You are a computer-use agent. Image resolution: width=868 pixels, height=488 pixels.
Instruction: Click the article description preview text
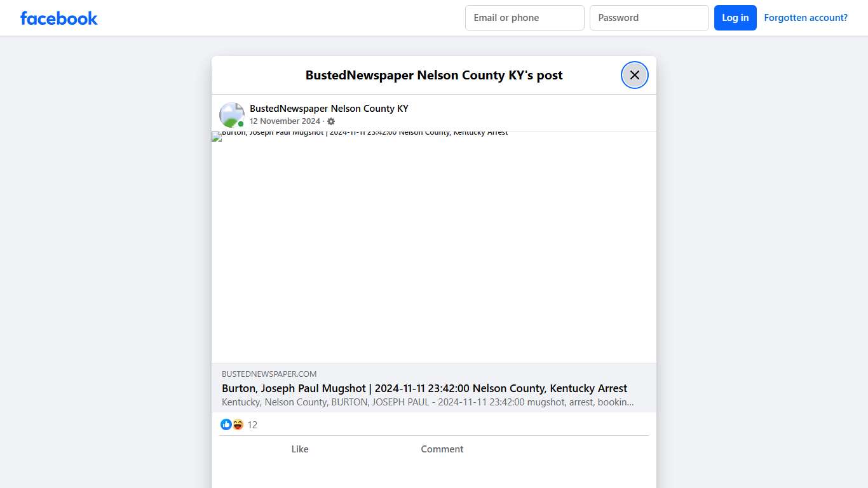click(428, 402)
